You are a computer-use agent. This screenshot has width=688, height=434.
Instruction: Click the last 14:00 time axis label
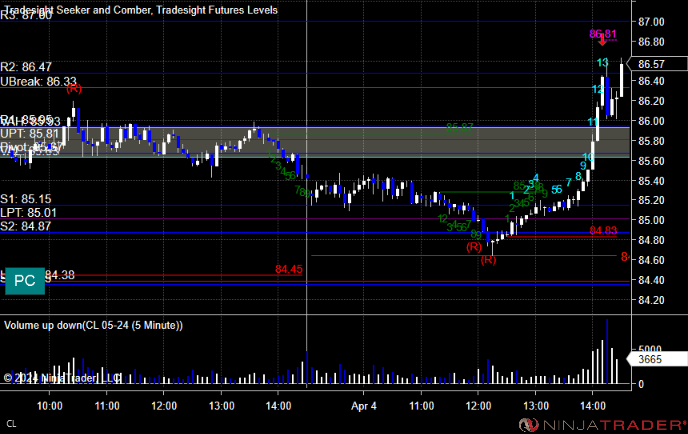593,406
